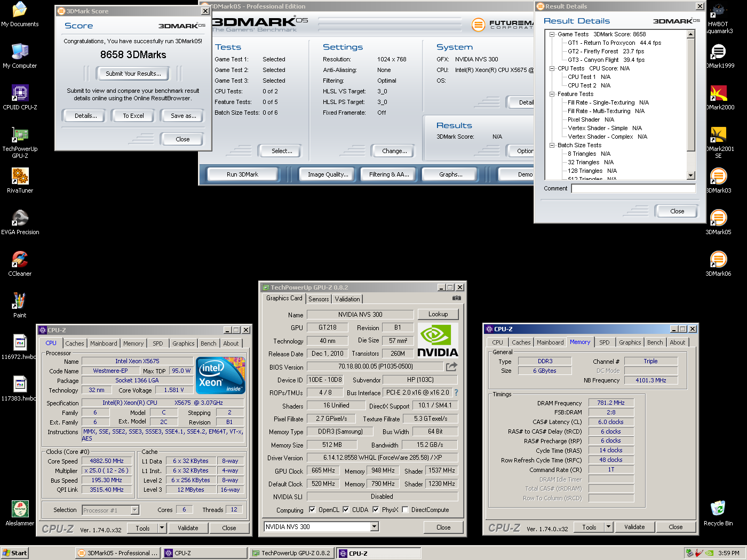747x560 pixels.
Task: Launch the TechPowerUp GPU-Z desktop shortcut
Action: pyautogui.click(x=20, y=142)
